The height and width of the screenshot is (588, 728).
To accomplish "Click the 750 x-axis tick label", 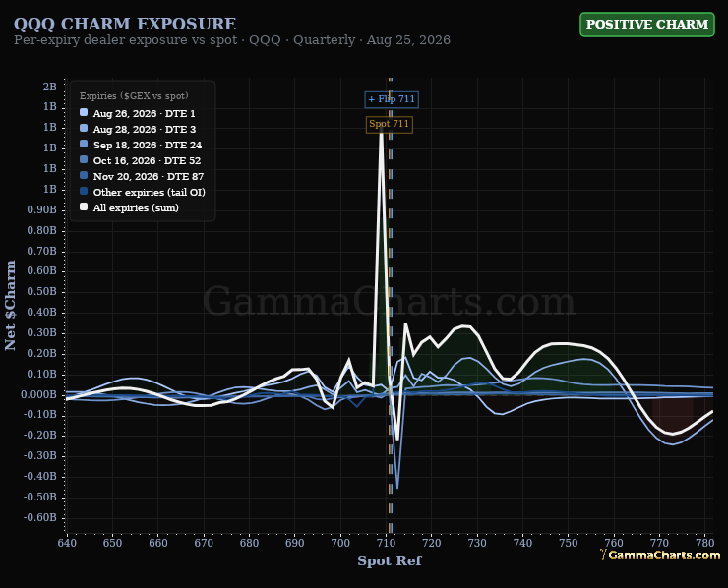I will pos(569,543).
